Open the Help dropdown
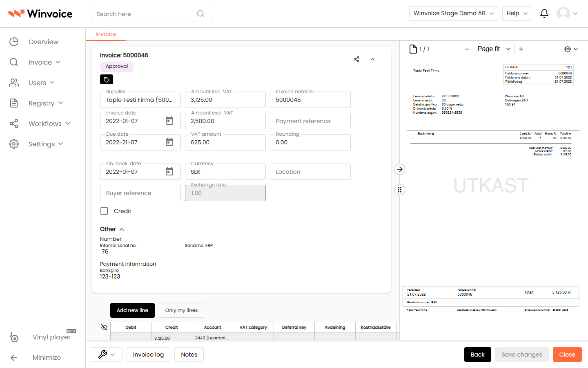Image resolution: width=588 pixels, height=368 pixels. 517,13
